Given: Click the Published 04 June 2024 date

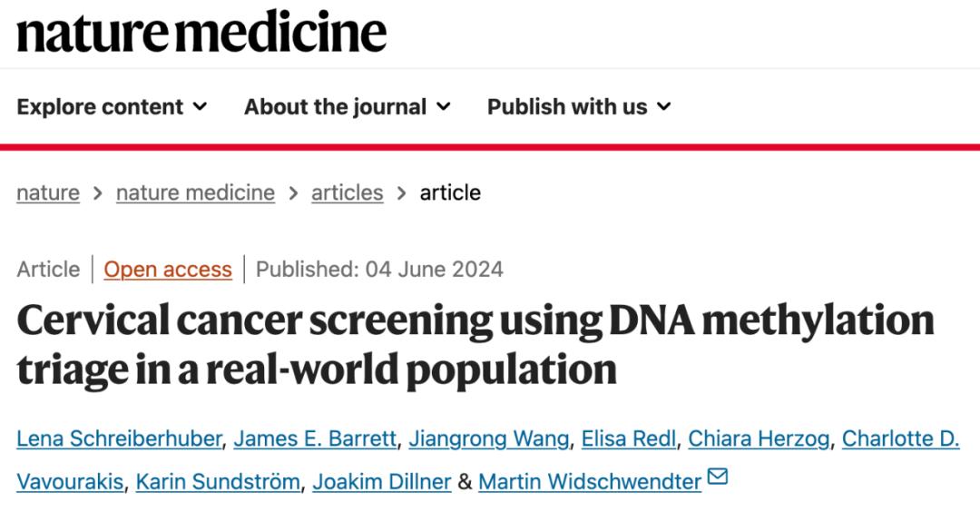Looking at the screenshot, I should (379, 270).
